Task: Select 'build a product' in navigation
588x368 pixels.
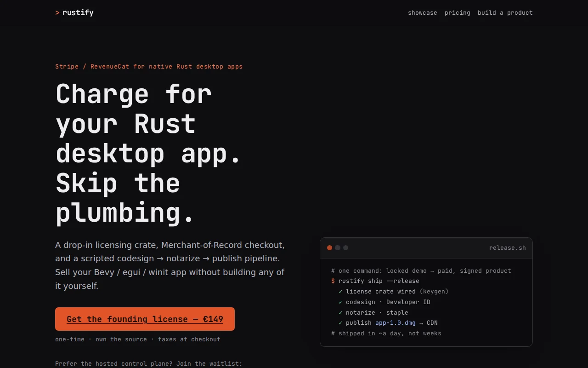Action: click(505, 13)
